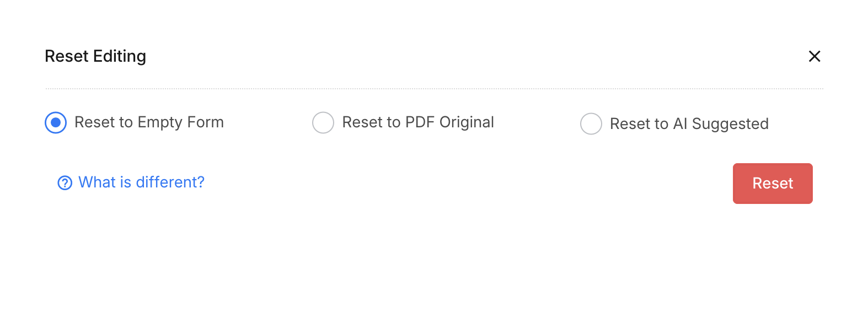Pick the Reset to AI Suggested radio button
Viewport: 868px width, 312px height.
[x=591, y=124]
